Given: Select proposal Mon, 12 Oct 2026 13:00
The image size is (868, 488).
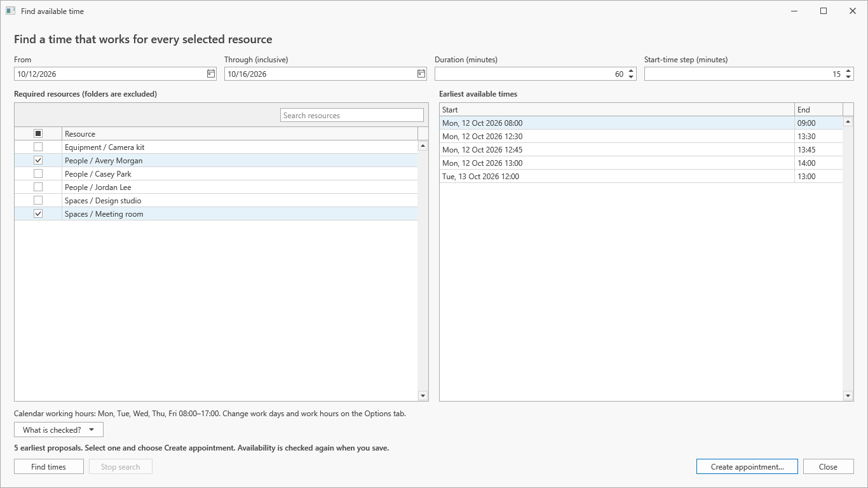Looking at the screenshot, I should point(641,163).
